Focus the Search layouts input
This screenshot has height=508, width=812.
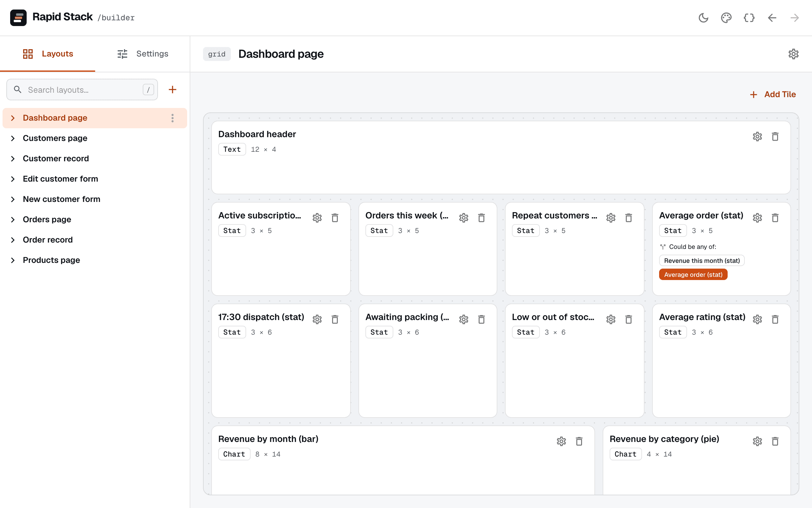coord(82,90)
